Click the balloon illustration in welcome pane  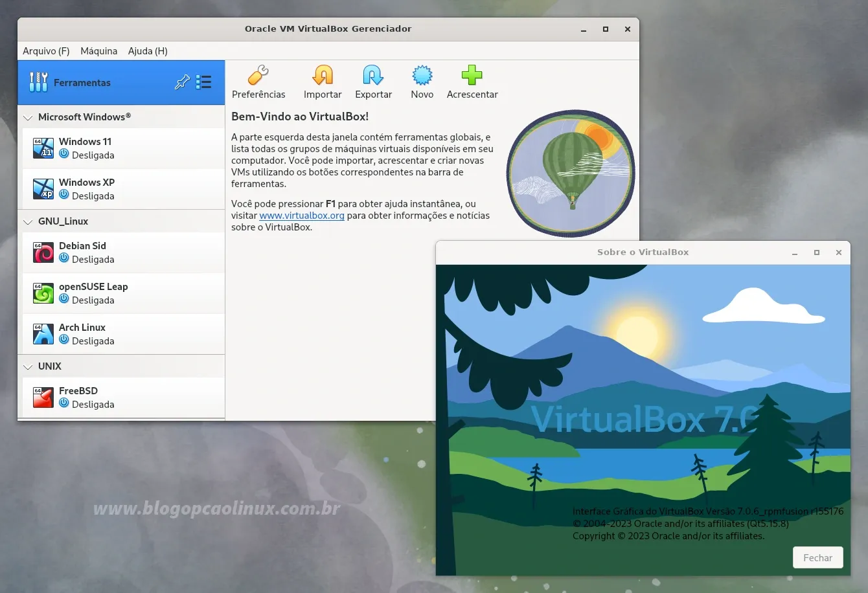tap(571, 173)
